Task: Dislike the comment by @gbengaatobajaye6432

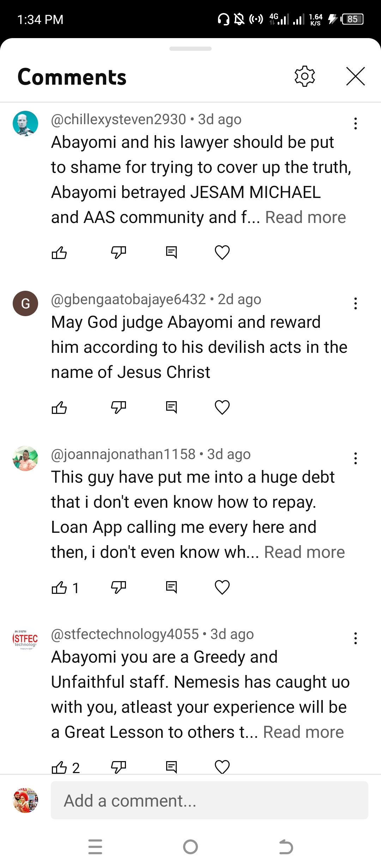Action: point(118,408)
